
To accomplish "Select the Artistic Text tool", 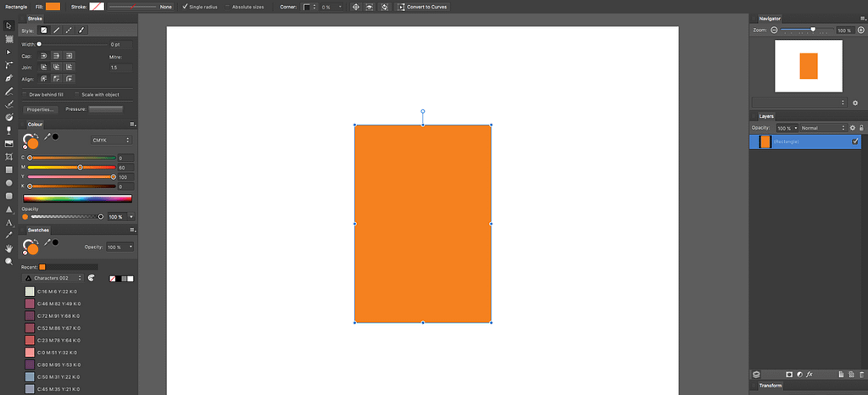I will pos(9,222).
